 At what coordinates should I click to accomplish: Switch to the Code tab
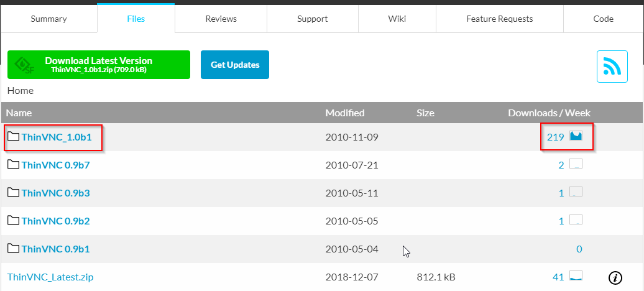pyautogui.click(x=603, y=19)
